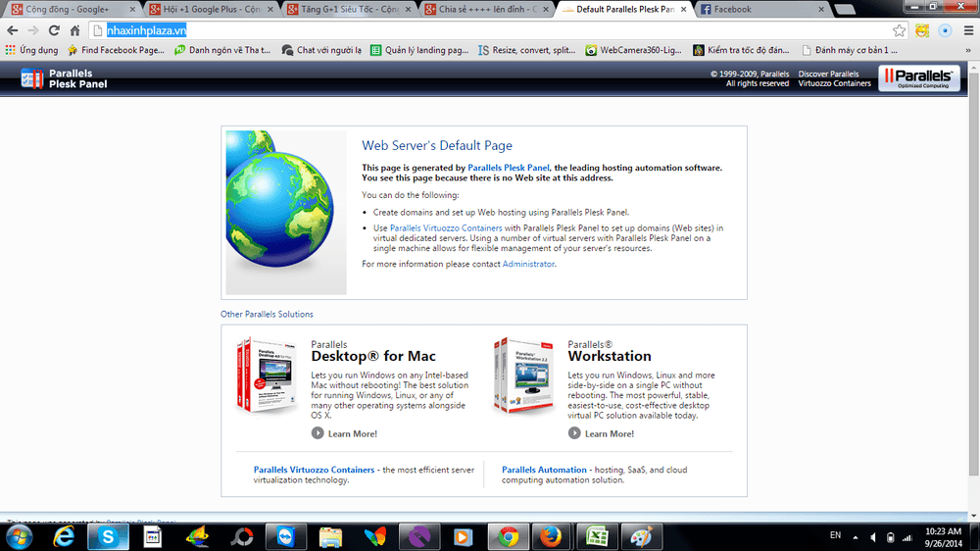980x551 pixels.
Task: Open the Parallels Automation link
Action: point(544,470)
